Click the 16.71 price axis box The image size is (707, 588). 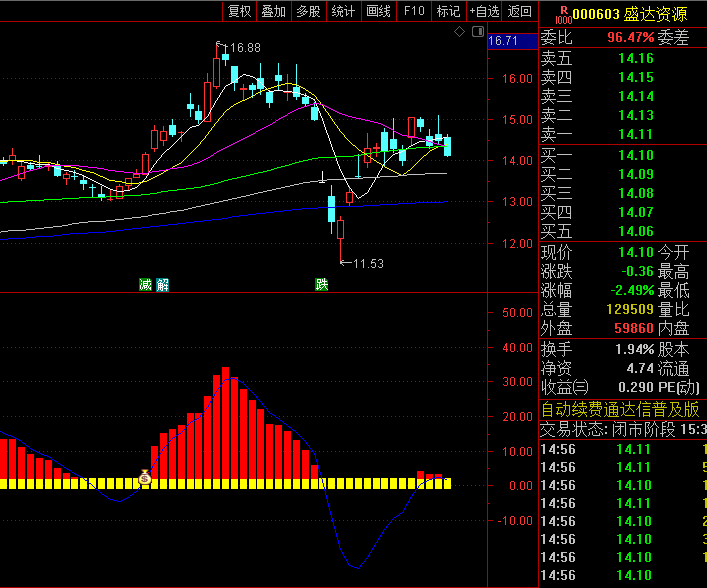point(513,41)
